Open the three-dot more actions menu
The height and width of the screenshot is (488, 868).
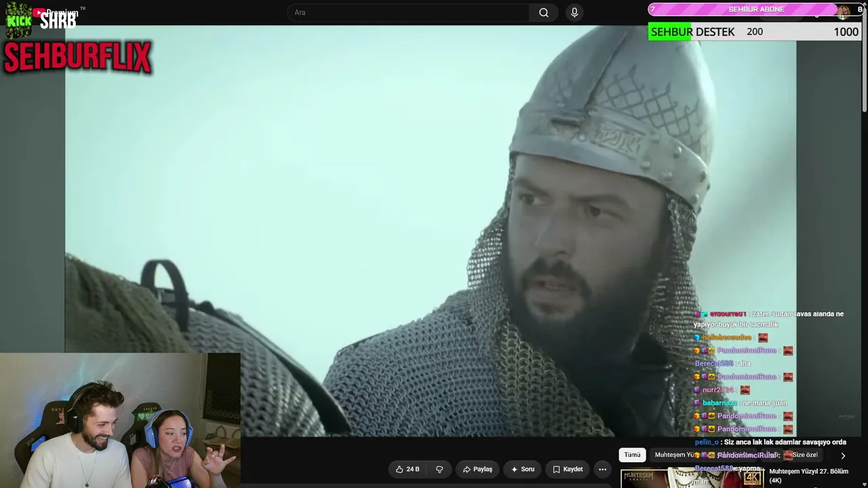[x=602, y=469]
